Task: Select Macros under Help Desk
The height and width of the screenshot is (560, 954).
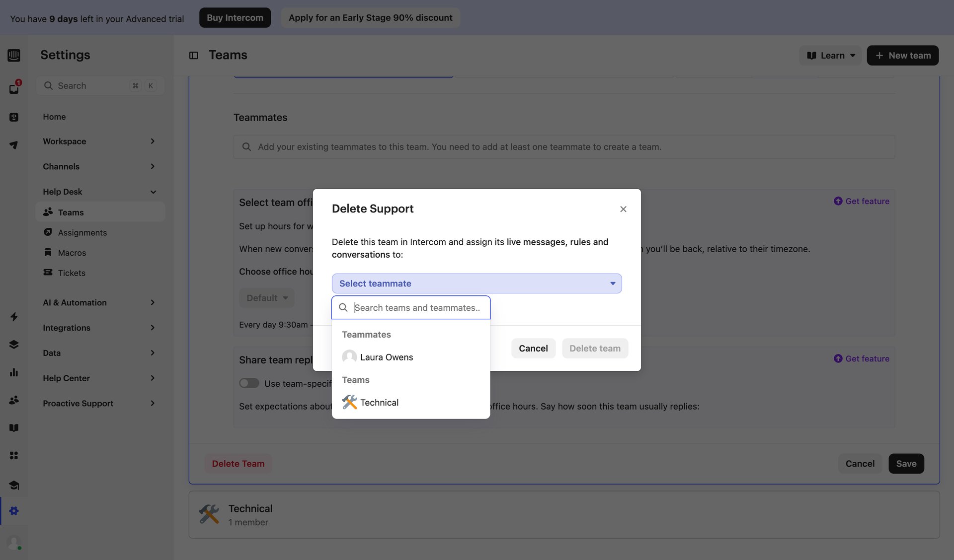Action: tap(72, 252)
